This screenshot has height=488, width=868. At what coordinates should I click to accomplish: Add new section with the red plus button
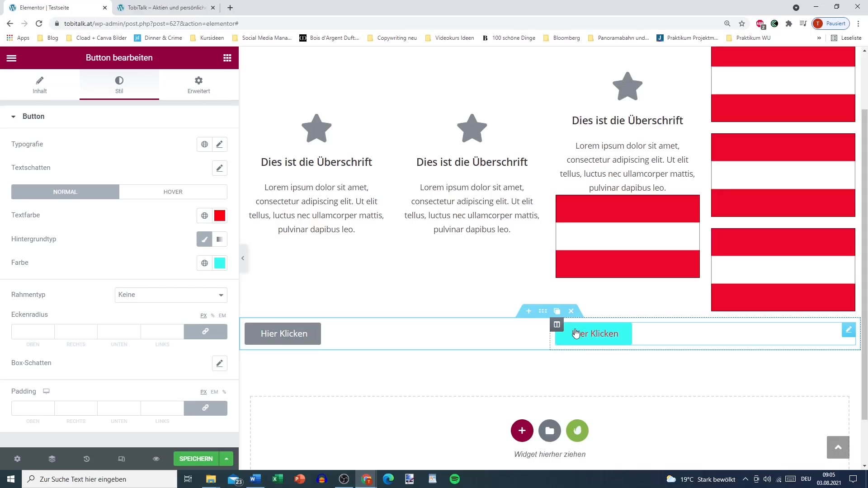(522, 430)
